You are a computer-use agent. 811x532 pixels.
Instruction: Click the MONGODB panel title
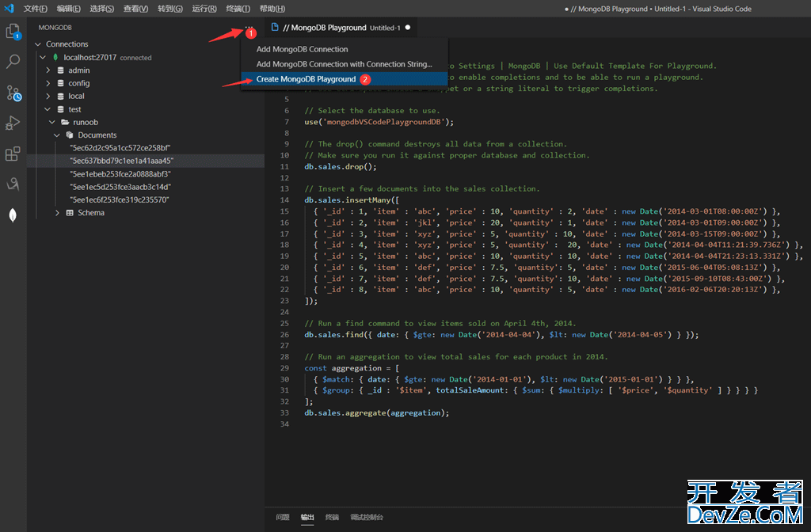(55, 28)
